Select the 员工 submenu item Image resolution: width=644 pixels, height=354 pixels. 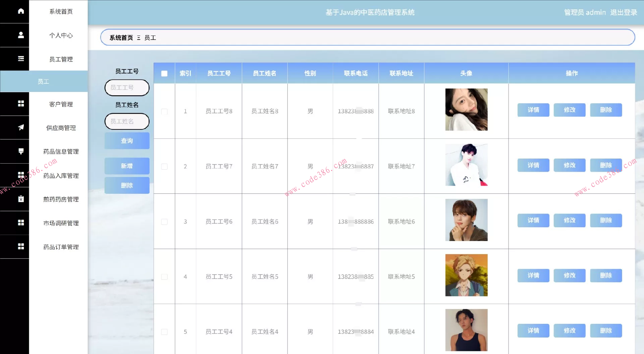pos(44,81)
